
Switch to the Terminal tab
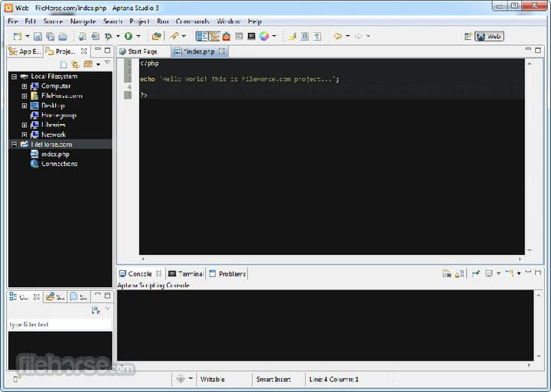pos(185,274)
